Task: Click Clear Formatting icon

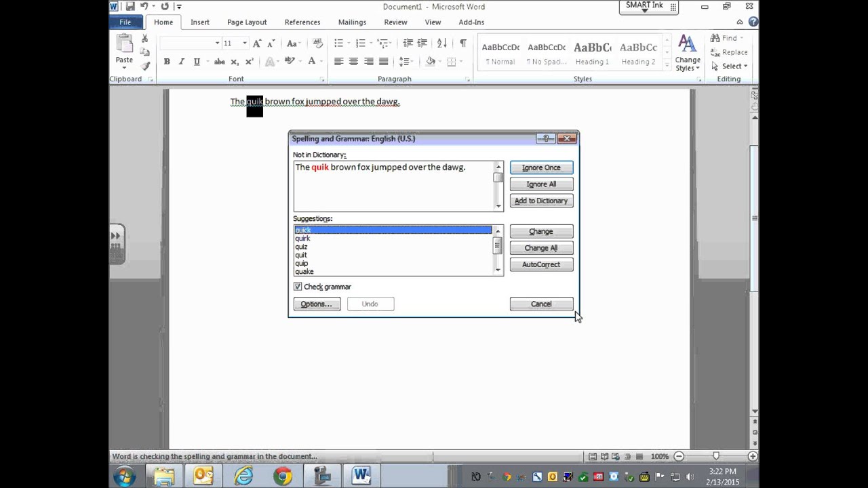Action: coord(317,43)
